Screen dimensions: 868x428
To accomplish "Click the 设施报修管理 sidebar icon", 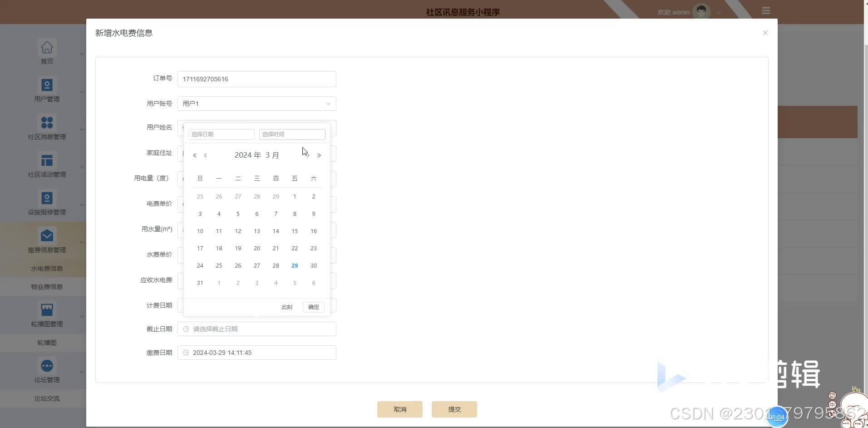I will [47, 198].
